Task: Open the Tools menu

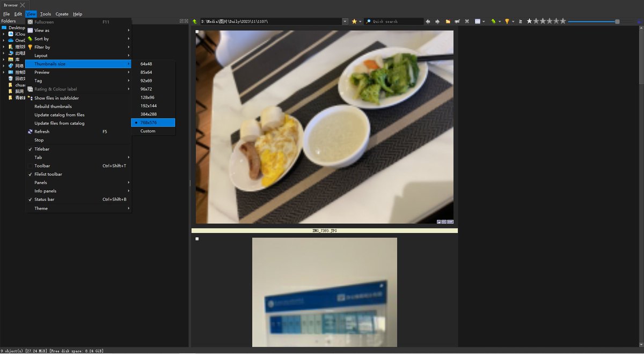Action: [46, 14]
